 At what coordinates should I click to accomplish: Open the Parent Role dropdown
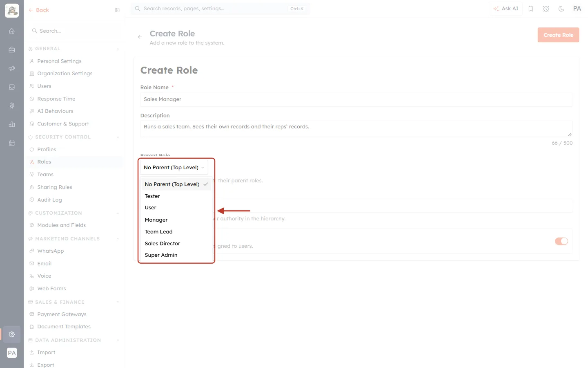coord(174,168)
